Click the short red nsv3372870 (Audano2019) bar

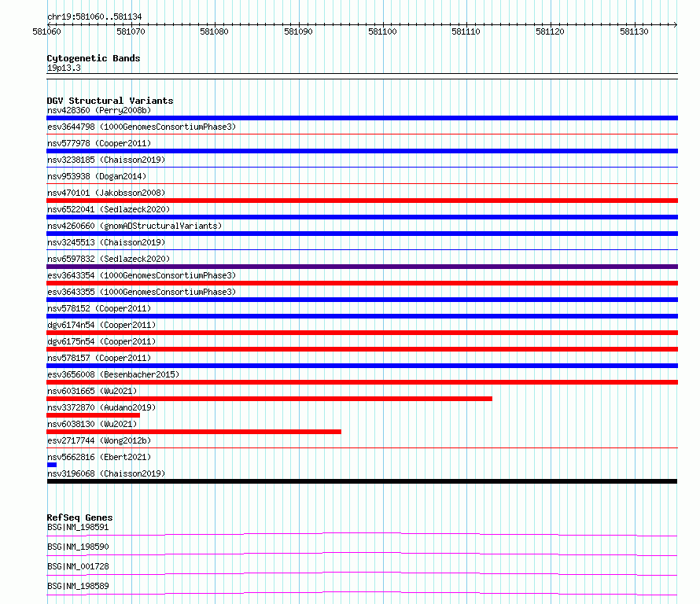click(x=94, y=415)
